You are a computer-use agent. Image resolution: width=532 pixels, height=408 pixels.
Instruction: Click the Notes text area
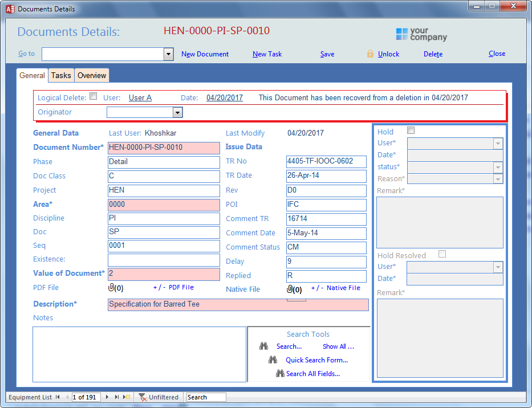click(140, 354)
